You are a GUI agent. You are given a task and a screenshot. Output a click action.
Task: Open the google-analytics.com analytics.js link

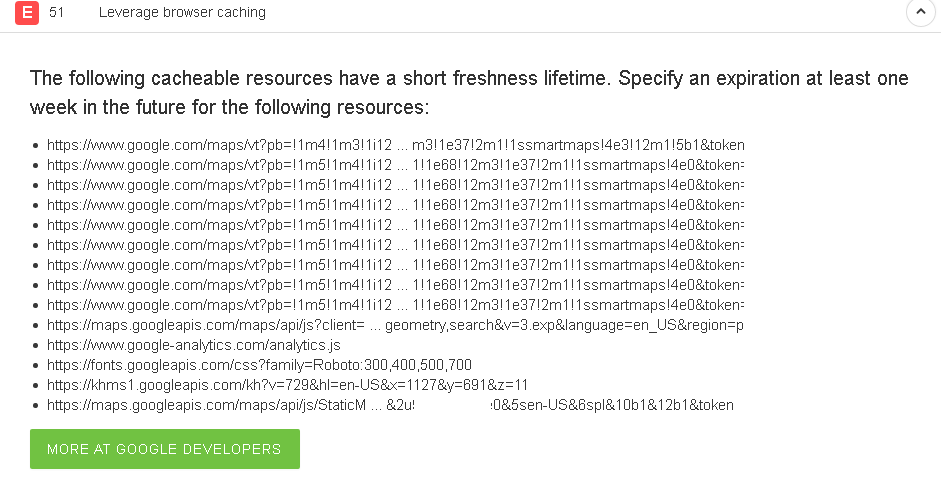[x=194, y=345]
